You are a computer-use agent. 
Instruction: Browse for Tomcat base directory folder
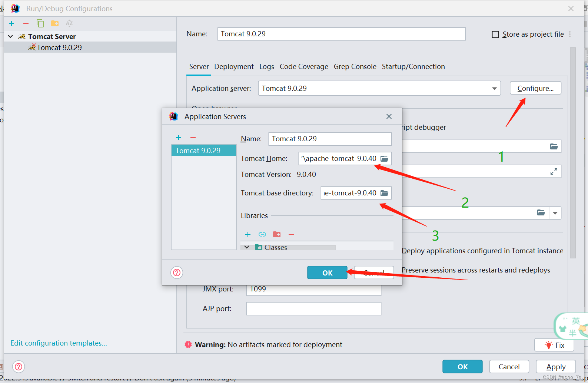pyautogui.click(x=384, y=193)
